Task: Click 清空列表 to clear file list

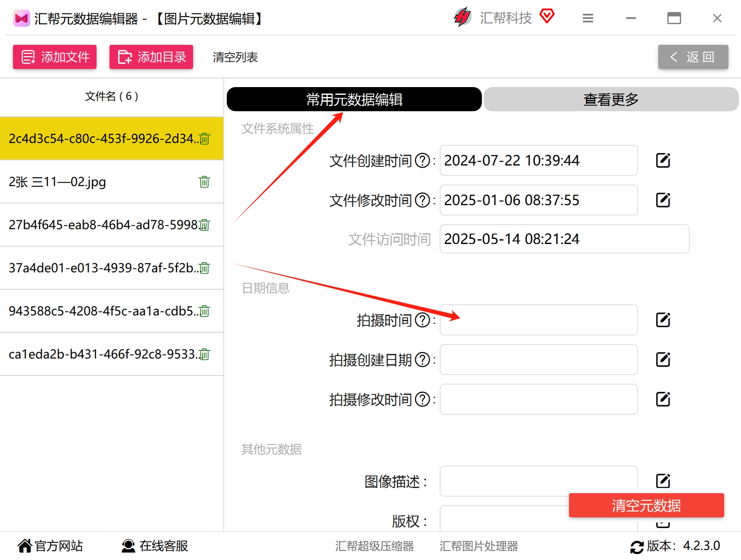Action: [x=235, y=57]
